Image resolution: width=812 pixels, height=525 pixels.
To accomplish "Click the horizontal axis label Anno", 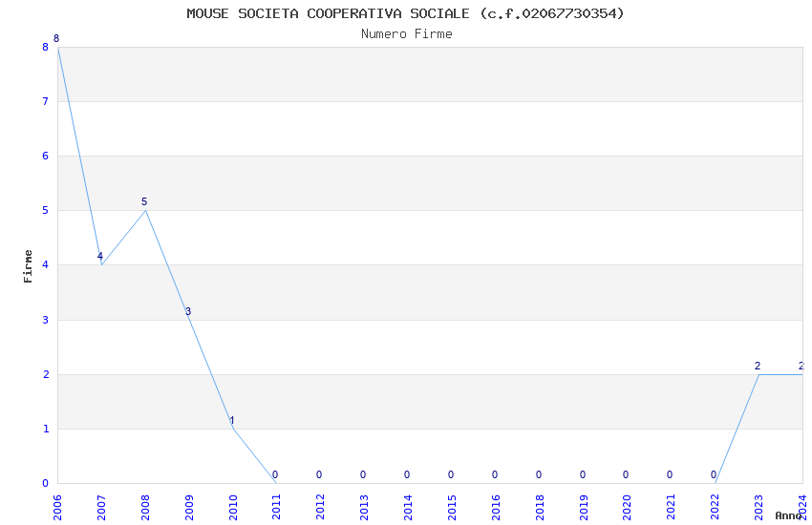I will click(x=788, y=515).
